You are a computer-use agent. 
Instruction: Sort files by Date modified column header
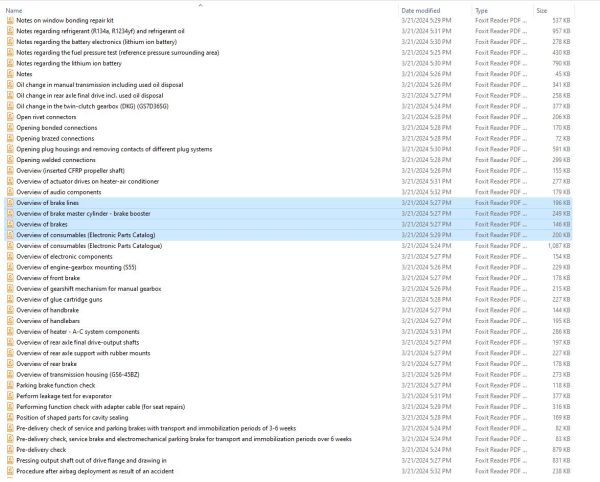tap(421, 11)
